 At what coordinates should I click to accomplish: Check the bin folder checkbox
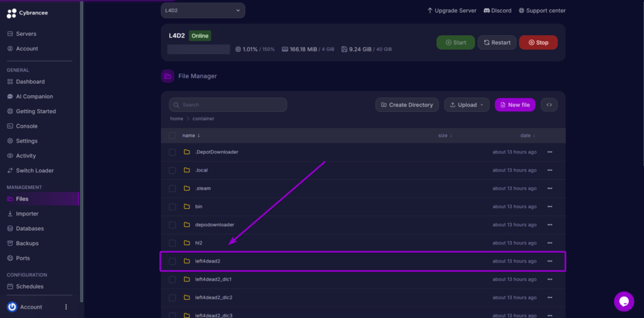coord(172,207)
